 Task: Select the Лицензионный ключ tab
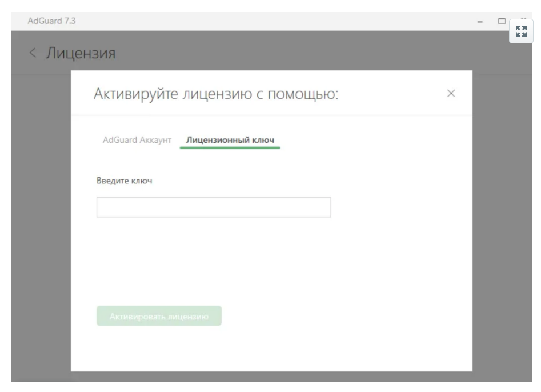tap(230, 140)
